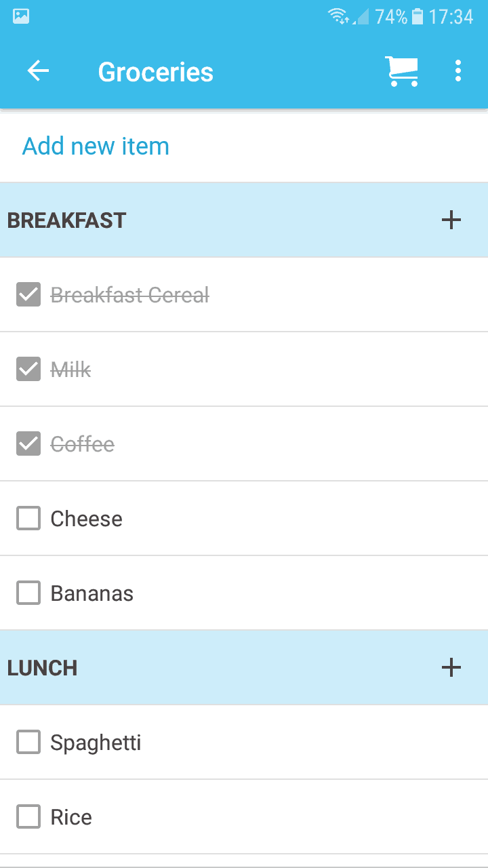Tap the Wi-Fi status icon

tap(338, 16)
